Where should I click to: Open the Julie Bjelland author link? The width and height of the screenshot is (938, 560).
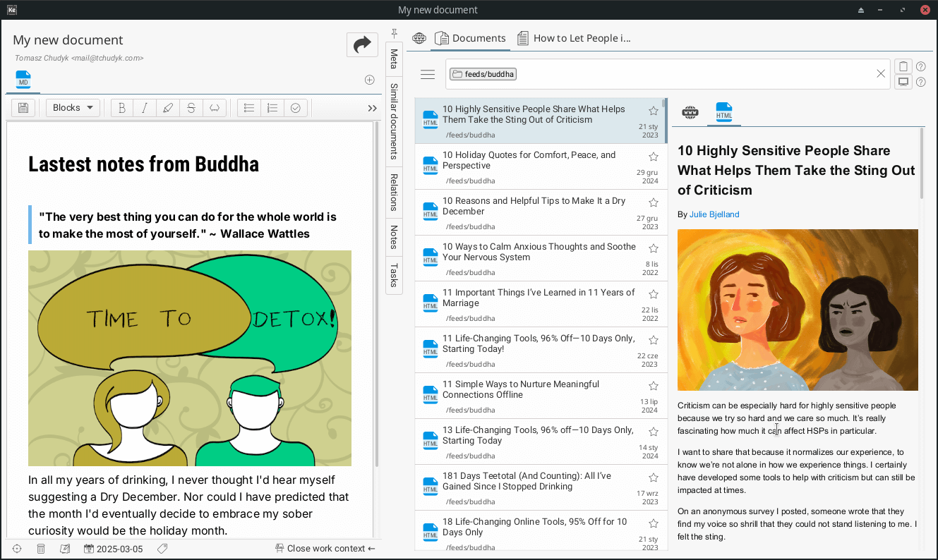[x=714, y=214]
